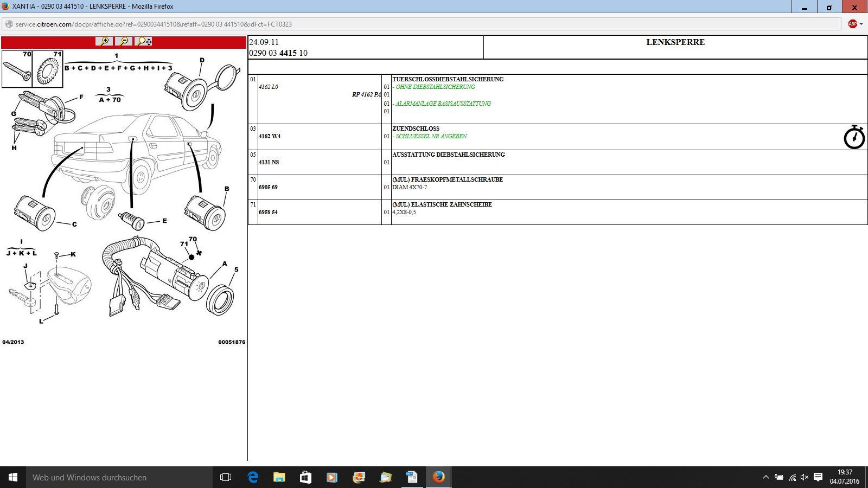This screenshot has height=488, width=868.
Task: Focus the URL address bar
Action: pos(422,24)
